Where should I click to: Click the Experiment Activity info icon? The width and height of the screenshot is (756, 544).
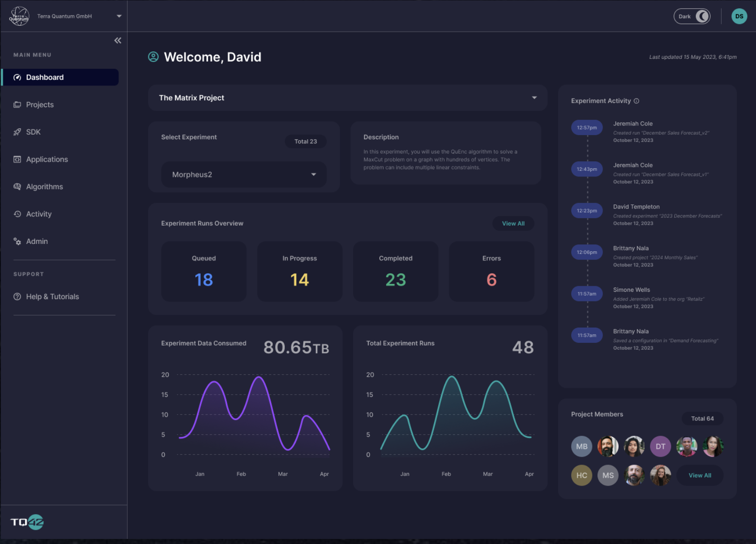click(x=636, y=101)
